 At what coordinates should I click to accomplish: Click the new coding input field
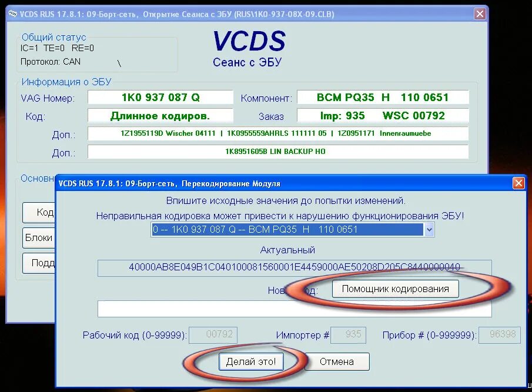point(295,309)
